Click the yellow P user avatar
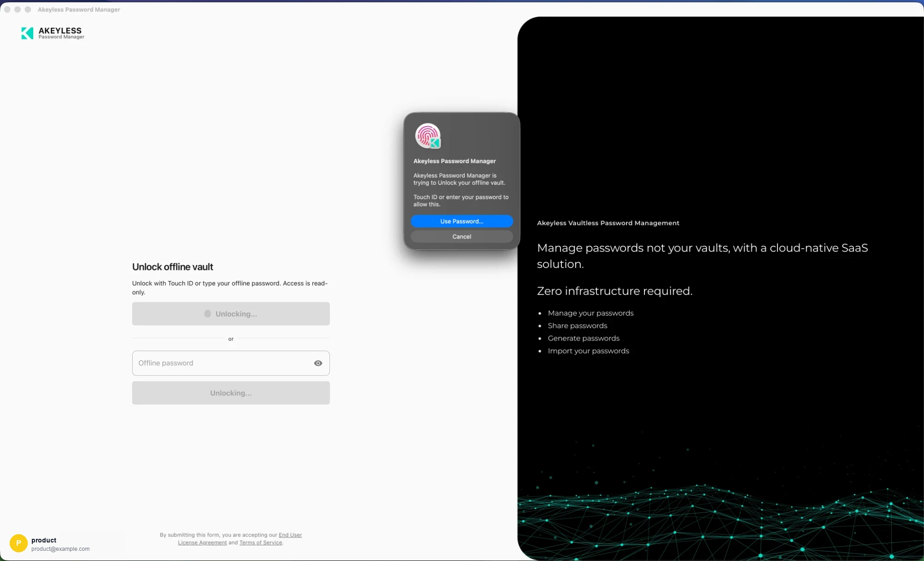Viewport: 924px width, 561px height. coord(18,543)
